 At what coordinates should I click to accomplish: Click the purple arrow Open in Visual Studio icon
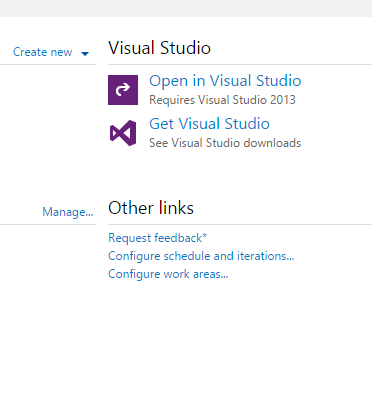point(123,90)
